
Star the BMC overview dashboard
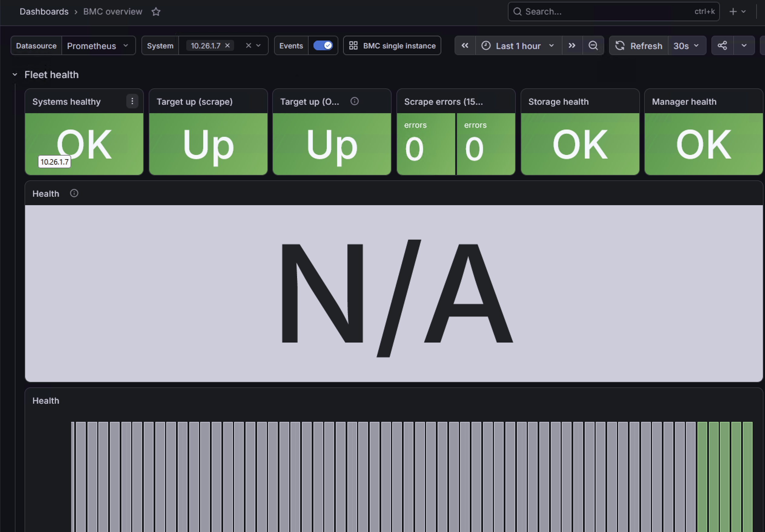(156, 12)
